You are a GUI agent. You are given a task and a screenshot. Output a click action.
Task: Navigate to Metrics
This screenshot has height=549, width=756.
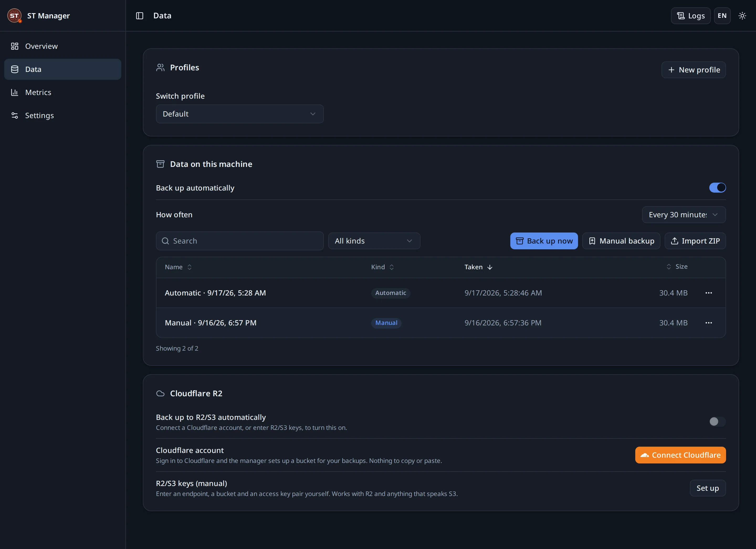pyautogui.click(x=63, y=92)
